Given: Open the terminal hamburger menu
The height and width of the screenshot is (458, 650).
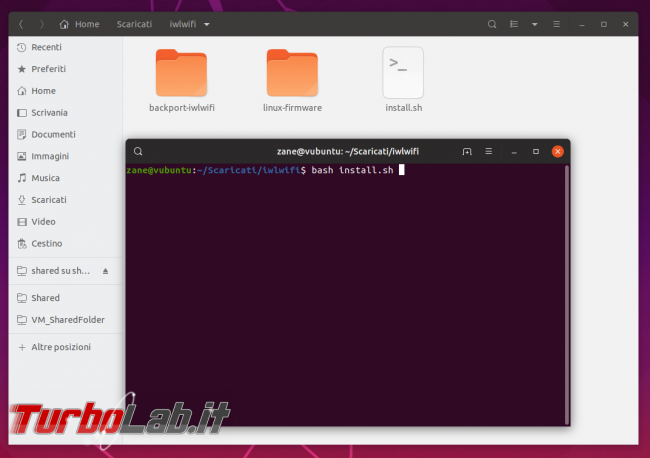Looking at the screenshot, I should coord(489,152).
